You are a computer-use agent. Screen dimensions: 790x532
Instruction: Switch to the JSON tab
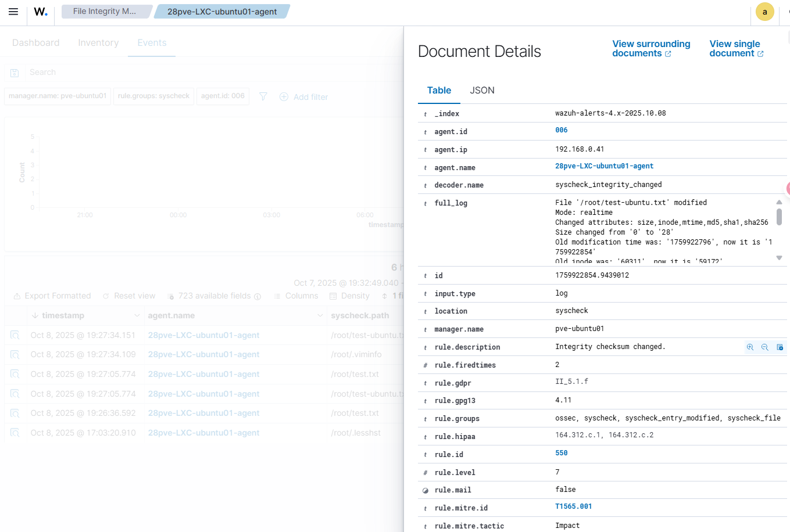tap(482, 91)
